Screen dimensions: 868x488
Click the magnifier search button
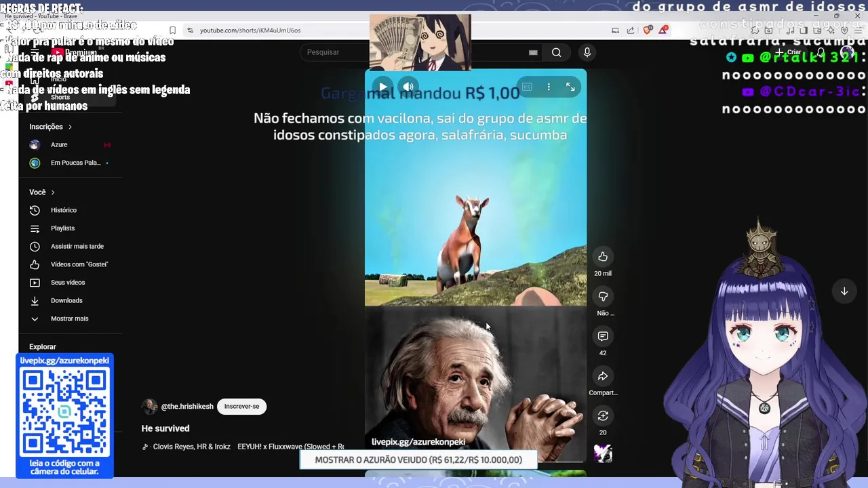[556, 52]
